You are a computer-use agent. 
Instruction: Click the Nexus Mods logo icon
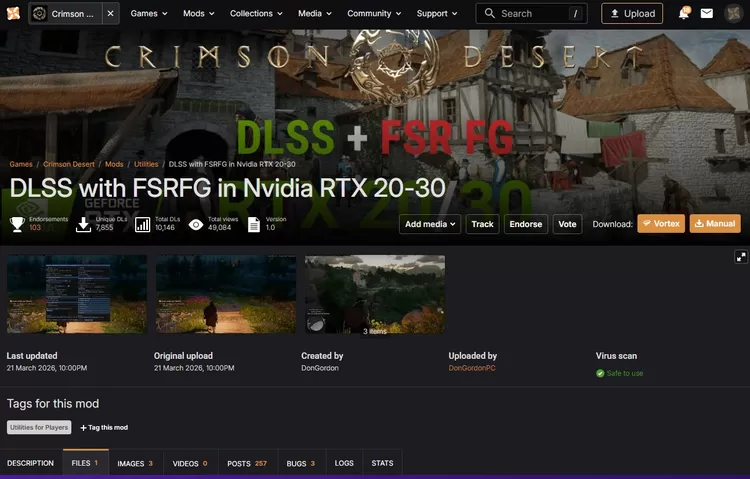pos(13,13)
